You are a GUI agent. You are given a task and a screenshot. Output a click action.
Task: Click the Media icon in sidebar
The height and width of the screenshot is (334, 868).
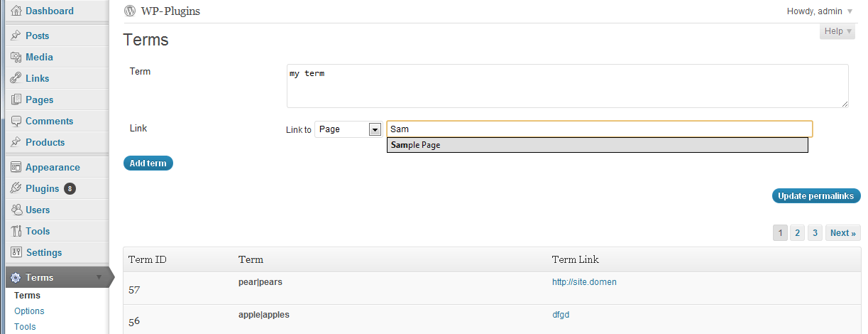[x=16, y=57]
